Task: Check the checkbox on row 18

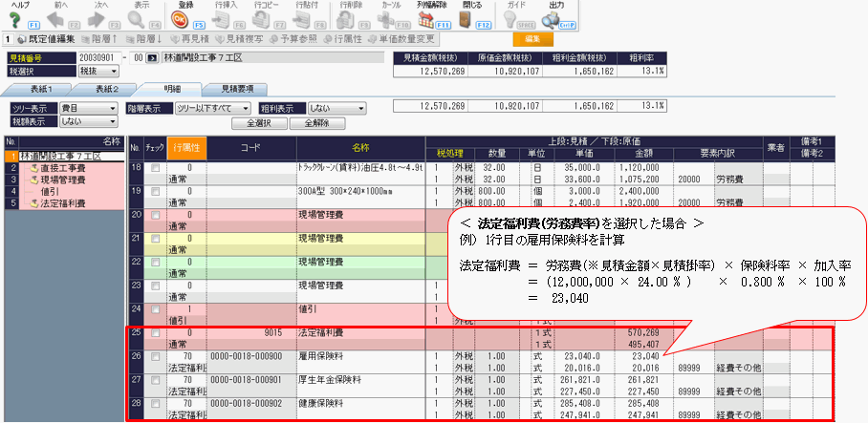Action: click(x=156, y=167)
